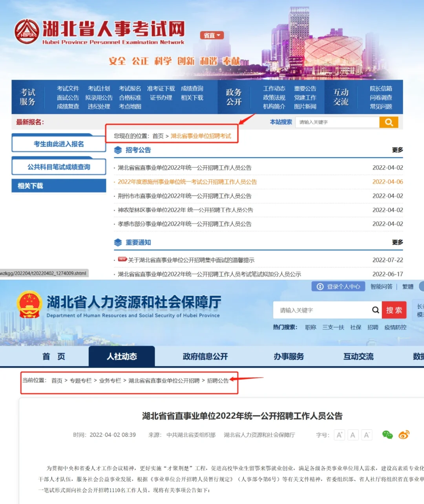This screenshot has height=504, width=424.
Task: Open 2022年度恩施州事业单位 announcement
Action: (x=187, y=182)
